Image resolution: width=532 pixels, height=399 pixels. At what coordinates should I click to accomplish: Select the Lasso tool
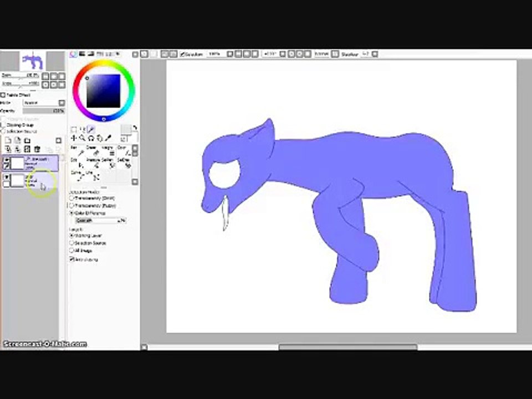pos(82,129)
